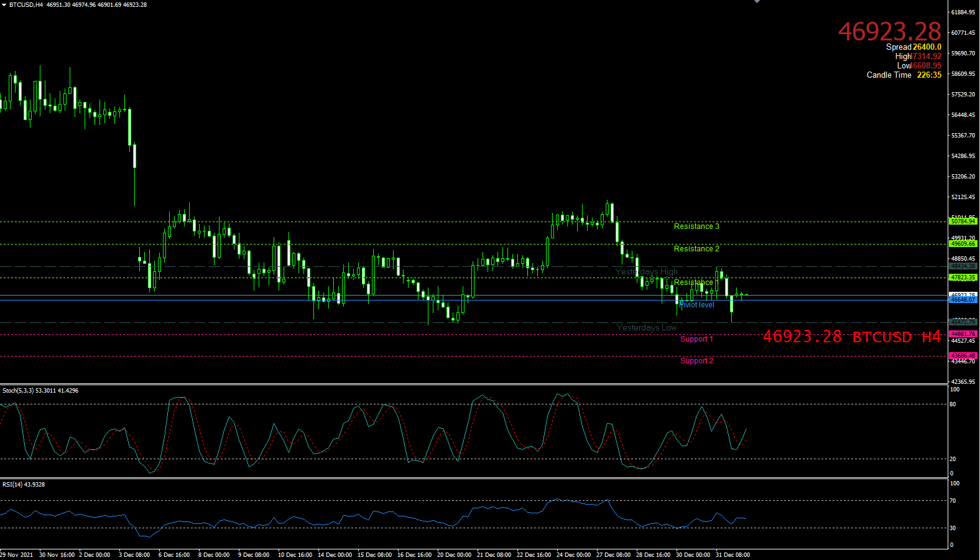Click the Yesterdays Low label
Viewport: 980px width, 560px height.
click(x=647, y=328)
